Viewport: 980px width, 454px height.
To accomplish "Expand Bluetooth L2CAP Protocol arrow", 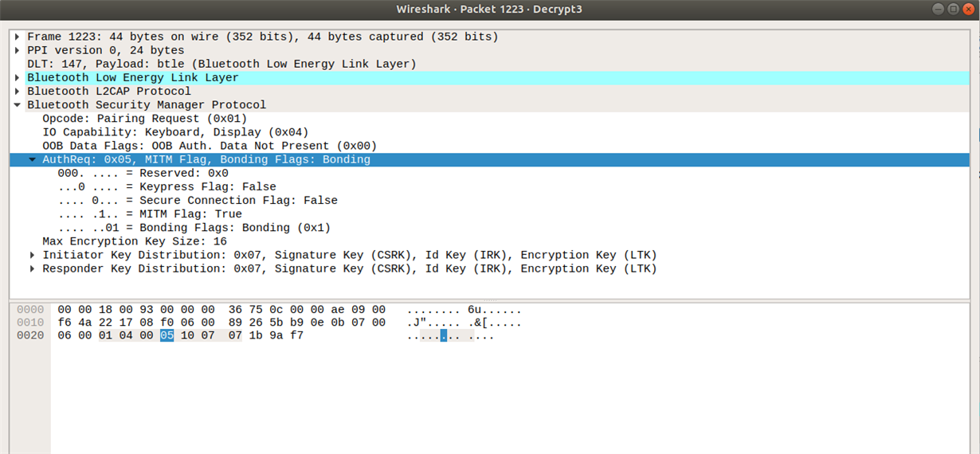I will (x=17, y=91).
